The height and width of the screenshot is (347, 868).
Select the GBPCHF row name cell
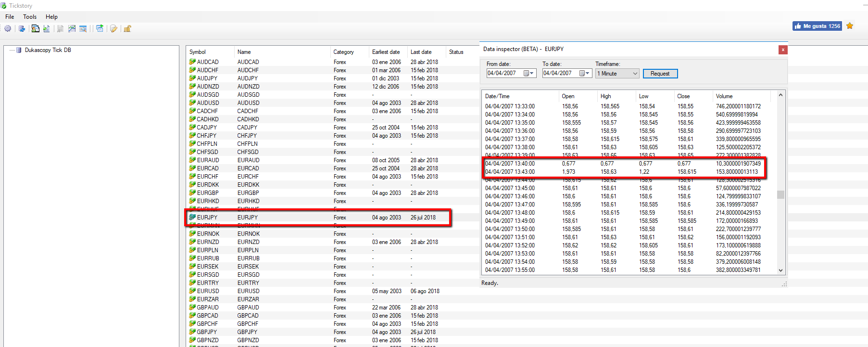(248, 324)
